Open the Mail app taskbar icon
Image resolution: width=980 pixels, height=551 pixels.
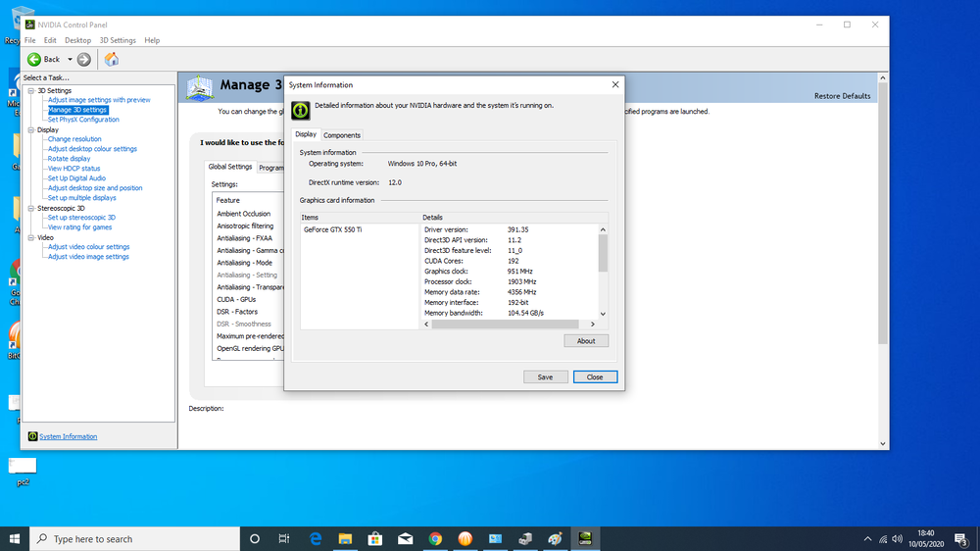(405, 538)
